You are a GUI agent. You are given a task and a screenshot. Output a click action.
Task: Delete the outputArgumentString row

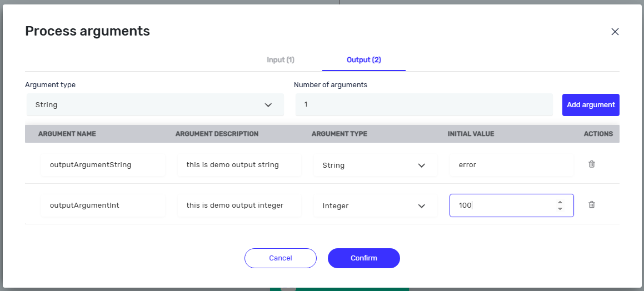(591, 164)
